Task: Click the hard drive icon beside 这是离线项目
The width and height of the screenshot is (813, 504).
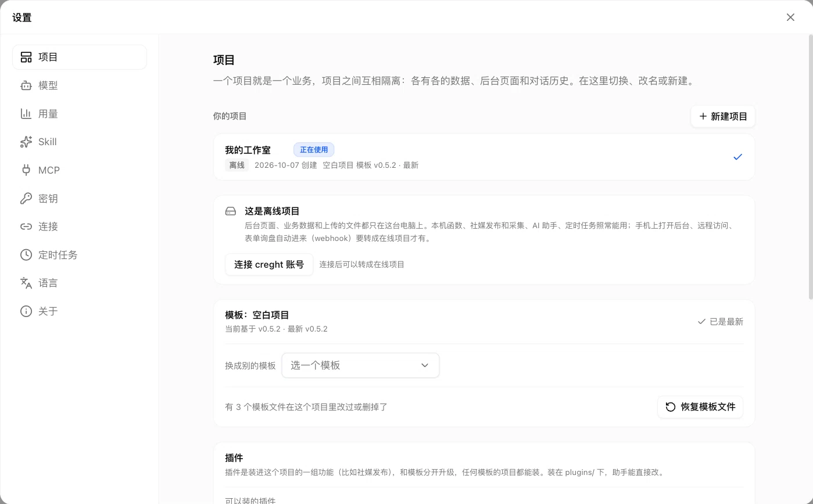Action: tap(231, 211)
